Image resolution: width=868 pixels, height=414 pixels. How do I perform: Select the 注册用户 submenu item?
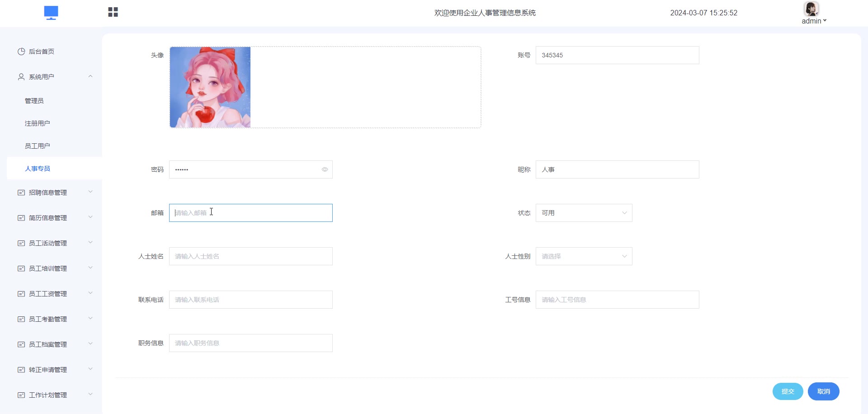click(54, 123)
